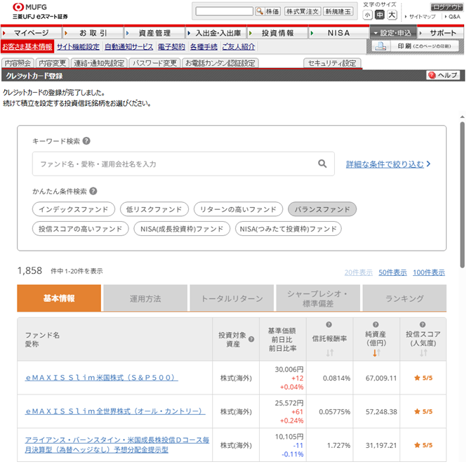Click help icon above 純資産
Screen dimensions: 469x476
376,324
